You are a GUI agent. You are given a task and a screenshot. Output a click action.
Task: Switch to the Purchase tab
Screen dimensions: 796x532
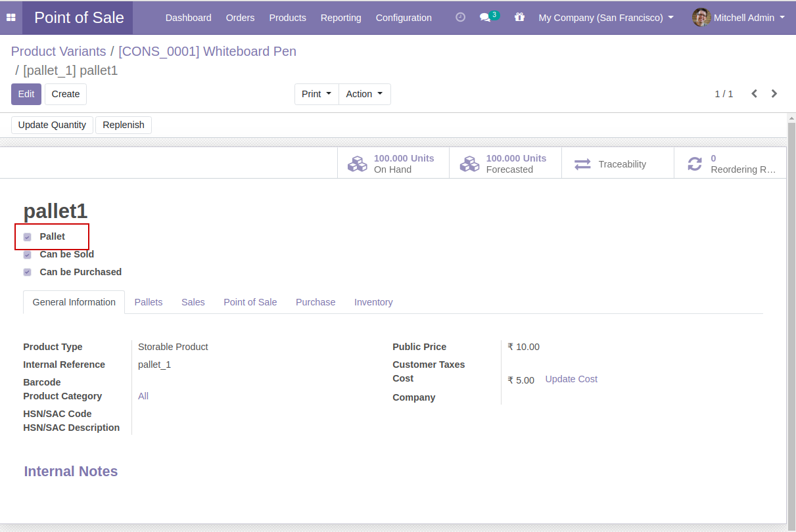(316, 302)
